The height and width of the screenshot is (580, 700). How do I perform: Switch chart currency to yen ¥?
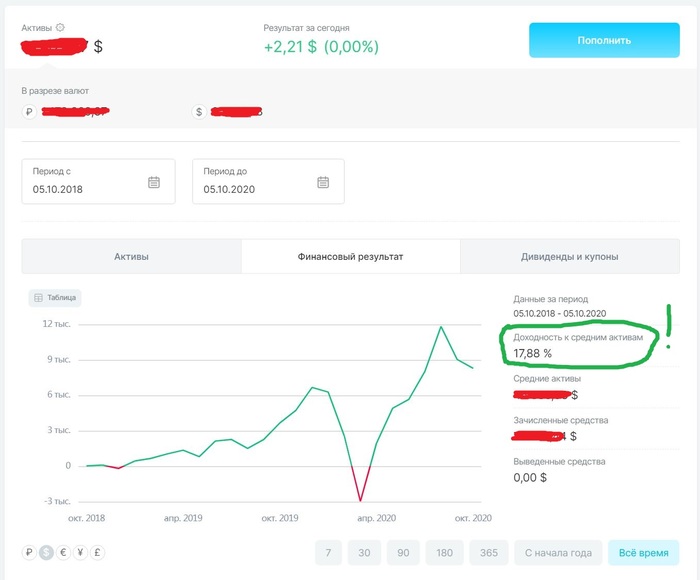coord(80,552)
